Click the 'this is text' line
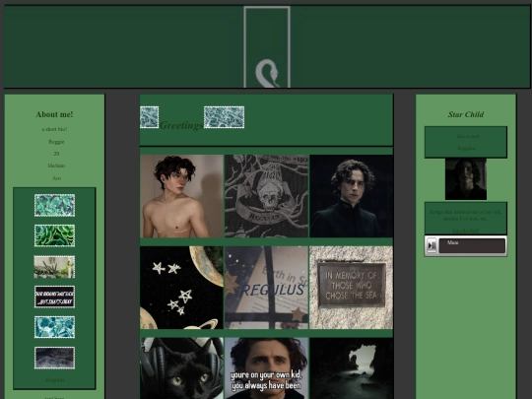The width and height of the screenshot is (532, 399). [468, 136]
